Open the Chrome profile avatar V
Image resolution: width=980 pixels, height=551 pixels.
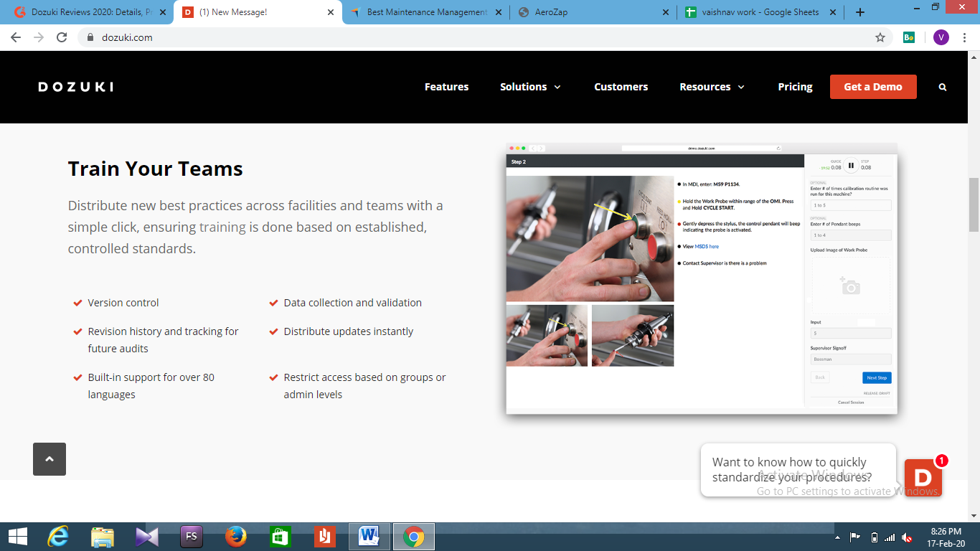tap(941, 37)
